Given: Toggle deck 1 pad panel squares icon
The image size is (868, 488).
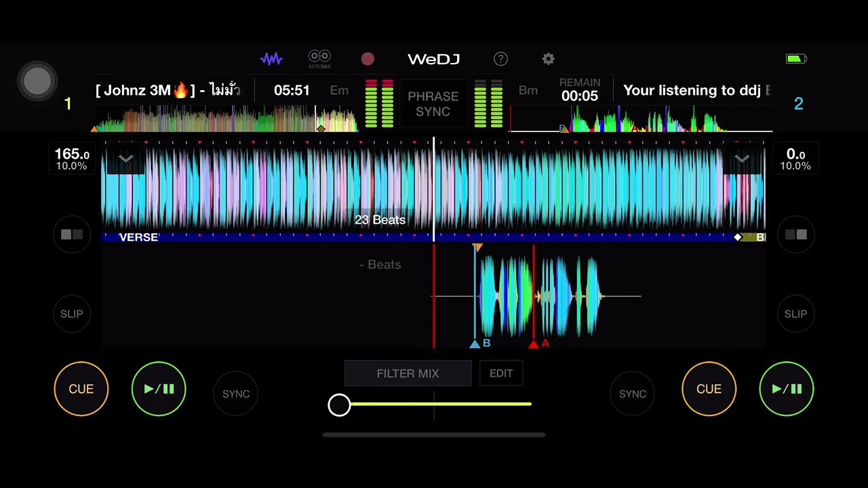Looking at the screenshot, I should [x=71, y=235].
